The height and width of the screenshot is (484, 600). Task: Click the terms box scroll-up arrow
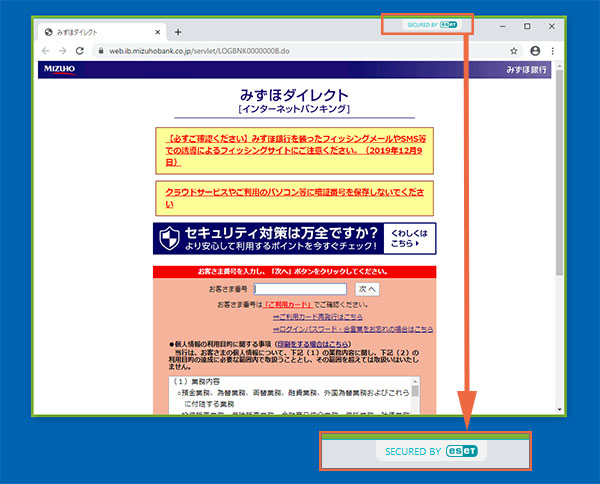(415, 381)
